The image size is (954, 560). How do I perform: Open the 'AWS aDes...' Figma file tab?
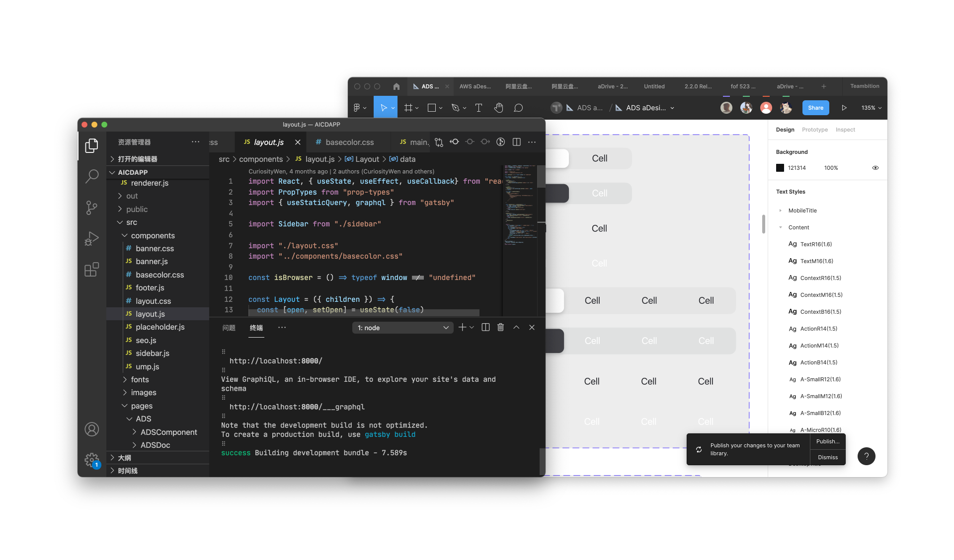[475, 86]
